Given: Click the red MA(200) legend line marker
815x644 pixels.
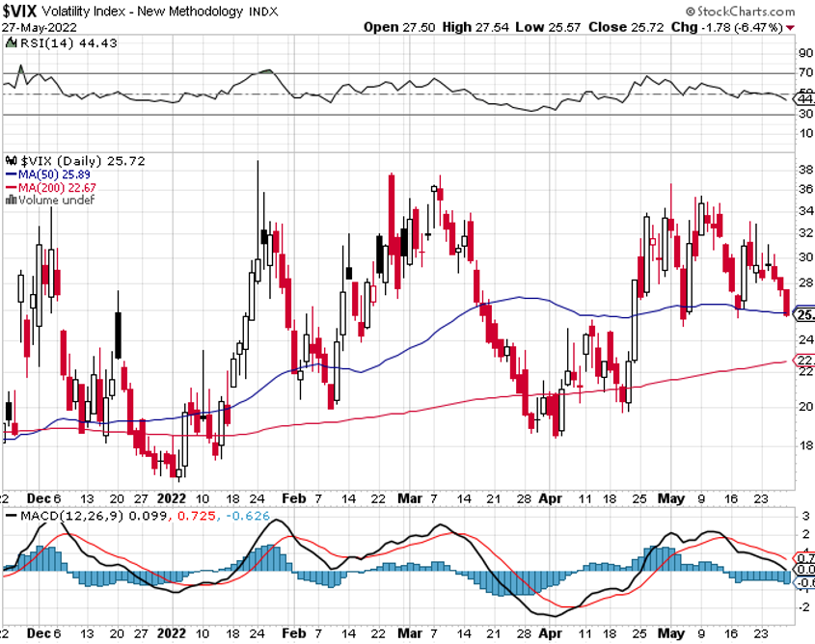Looking at the screenshot, I should pyautogui.click(x=11, y=186).
